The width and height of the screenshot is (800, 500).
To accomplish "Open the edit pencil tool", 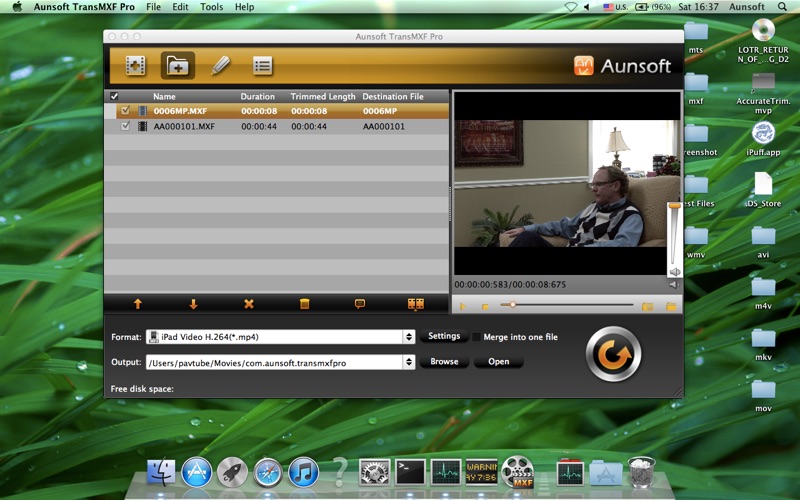I will point(220,66).
